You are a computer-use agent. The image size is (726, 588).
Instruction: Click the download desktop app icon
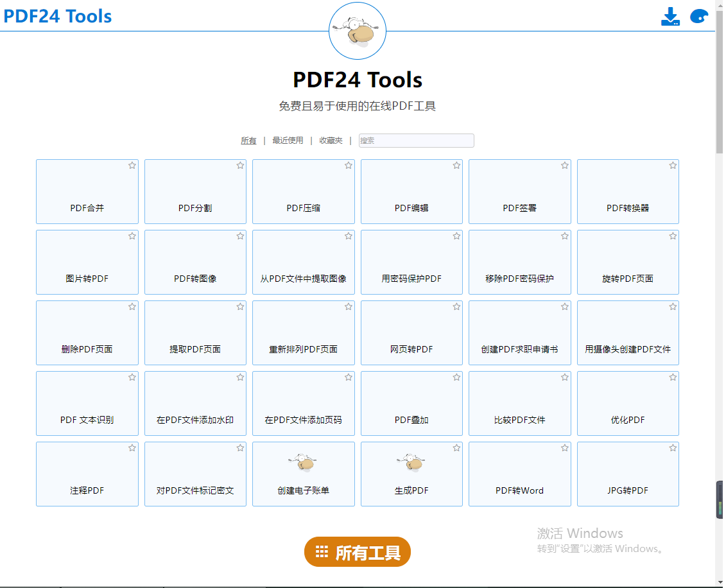click(670, 17)
